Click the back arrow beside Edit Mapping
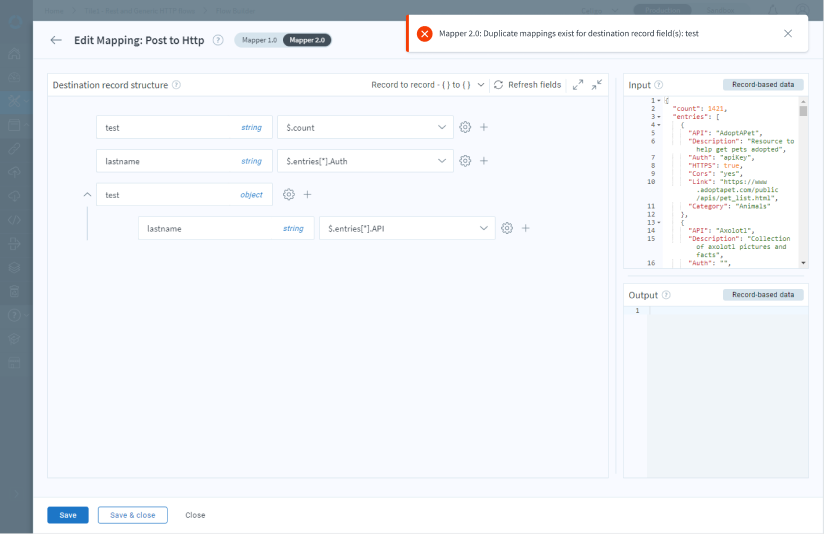Viewport: 824px width, 534px height. [55, 40]
